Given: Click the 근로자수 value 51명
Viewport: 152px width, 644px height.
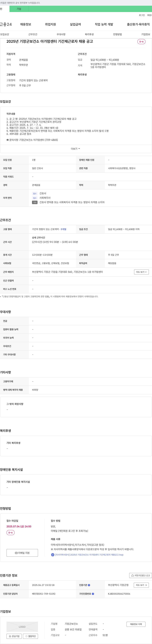Looking at the screenshot, I should click(x=105, y=635).
